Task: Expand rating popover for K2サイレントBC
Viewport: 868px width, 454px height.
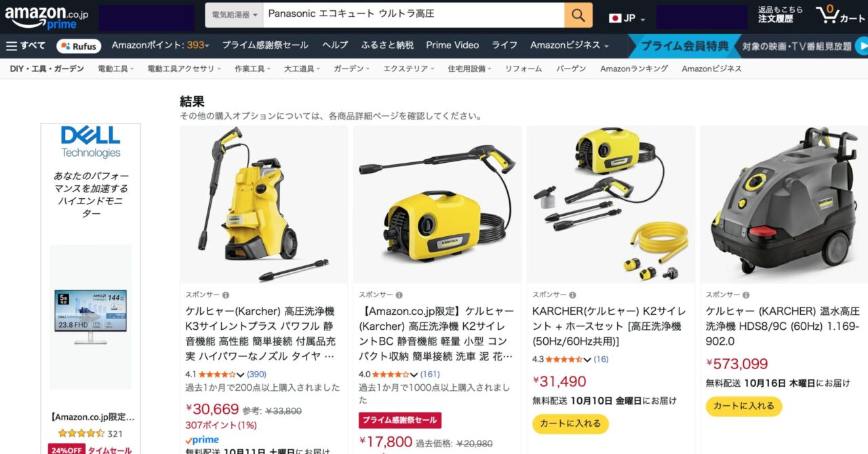Action: pos(414,375)
